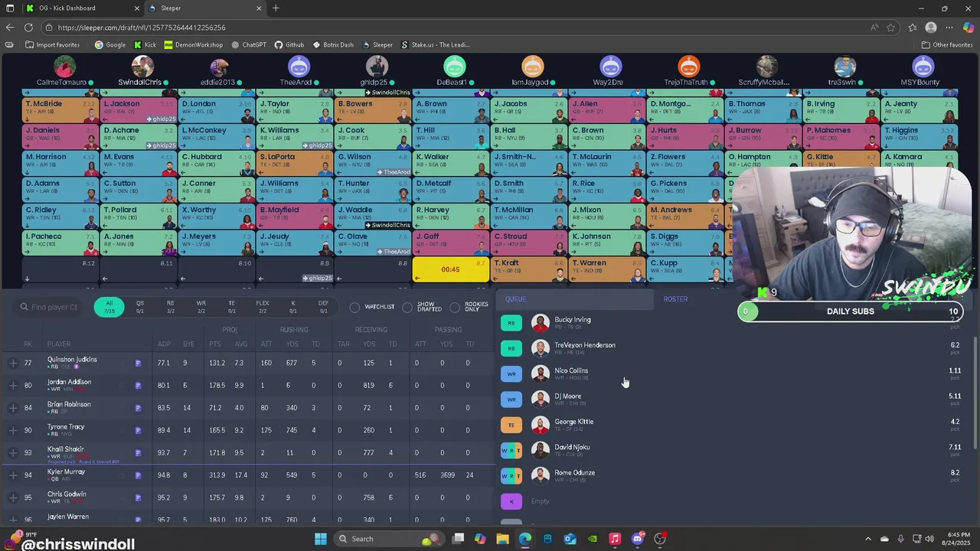Open ChatGPT bookmark
The height and width of the screenshot is (551, 980).
click(x=248, y=44)
